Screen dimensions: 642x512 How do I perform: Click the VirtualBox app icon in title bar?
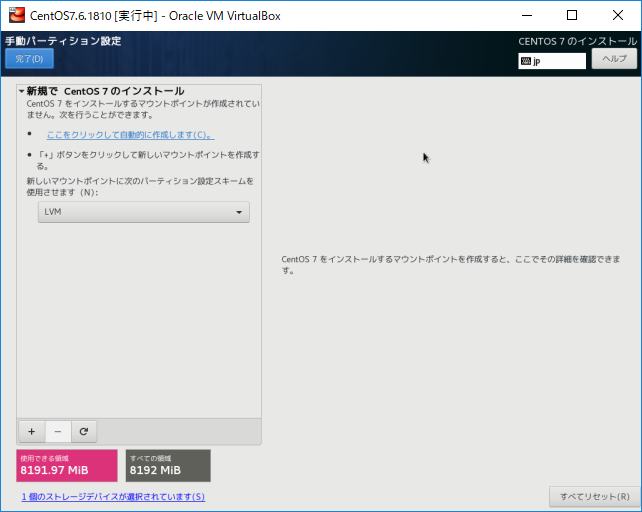17,16
